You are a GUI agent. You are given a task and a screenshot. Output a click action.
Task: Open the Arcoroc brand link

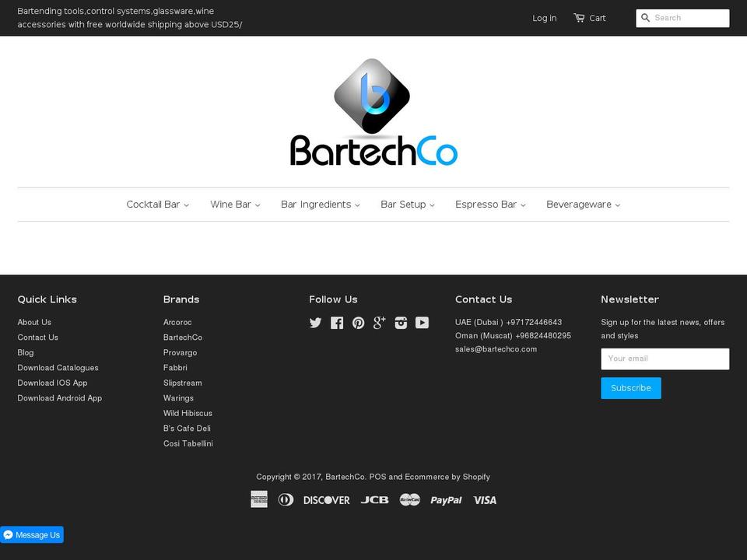pyautogui.click(x=177, y=322)
